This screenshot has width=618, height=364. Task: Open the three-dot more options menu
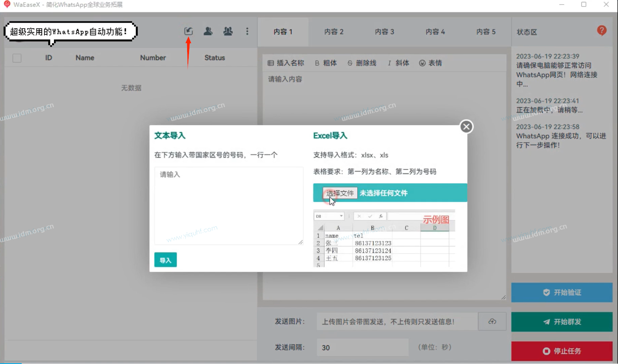click(x=247, y=31)
